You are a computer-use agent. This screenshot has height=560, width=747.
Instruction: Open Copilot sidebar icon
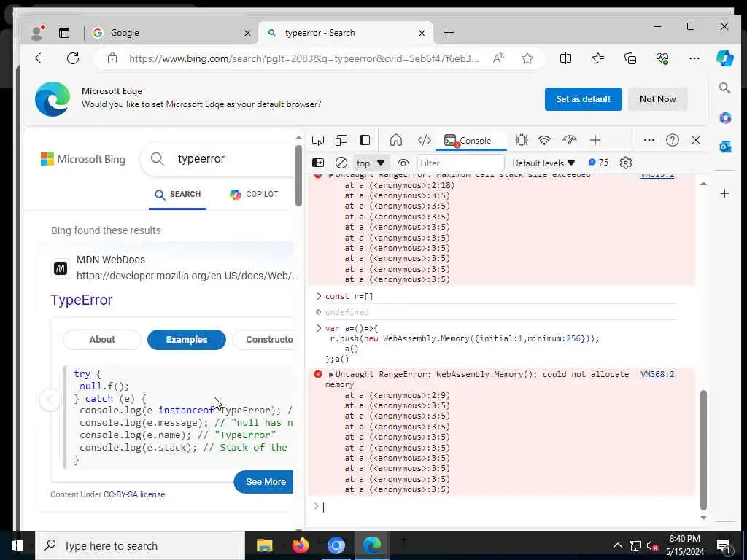click(x=724, y=58)
